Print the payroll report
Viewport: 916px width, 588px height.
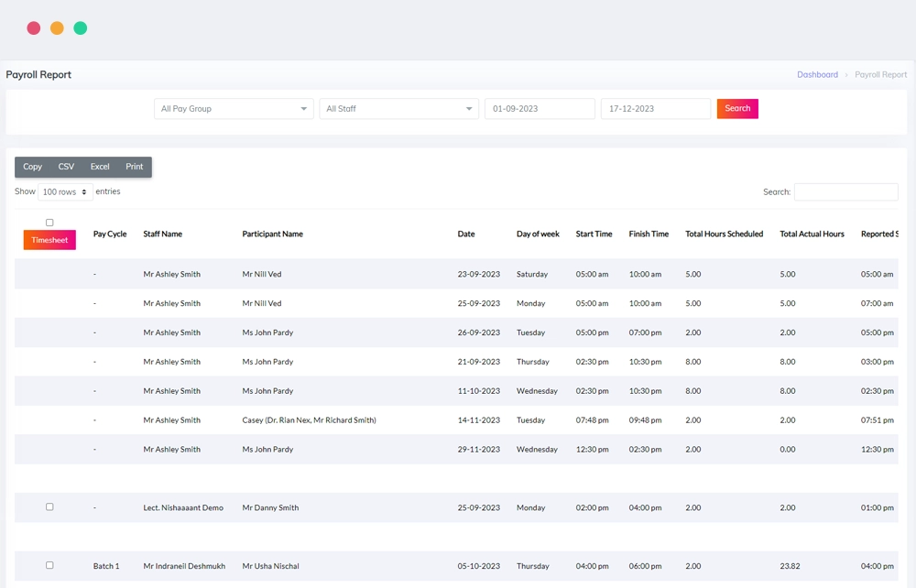(134, 167)
